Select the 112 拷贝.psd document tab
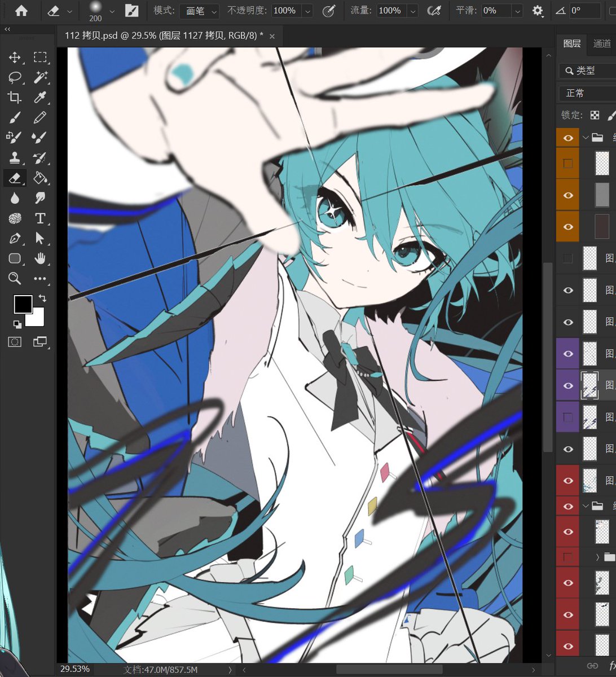Screen dimensions: 616x677 (x=164, y=36)
